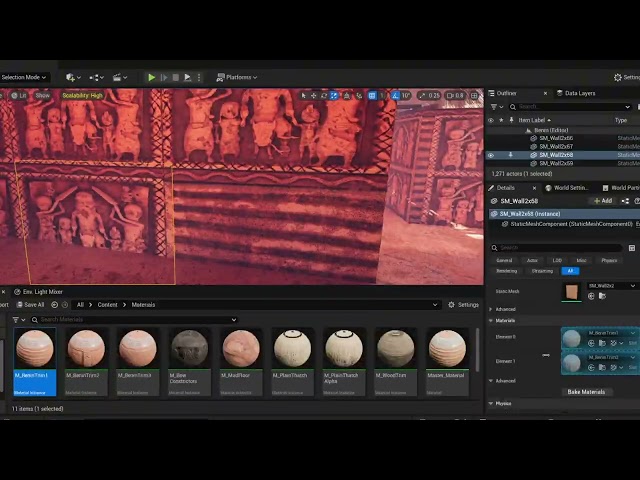
Task: Switch to the Details tab
Action: point(505,188)
